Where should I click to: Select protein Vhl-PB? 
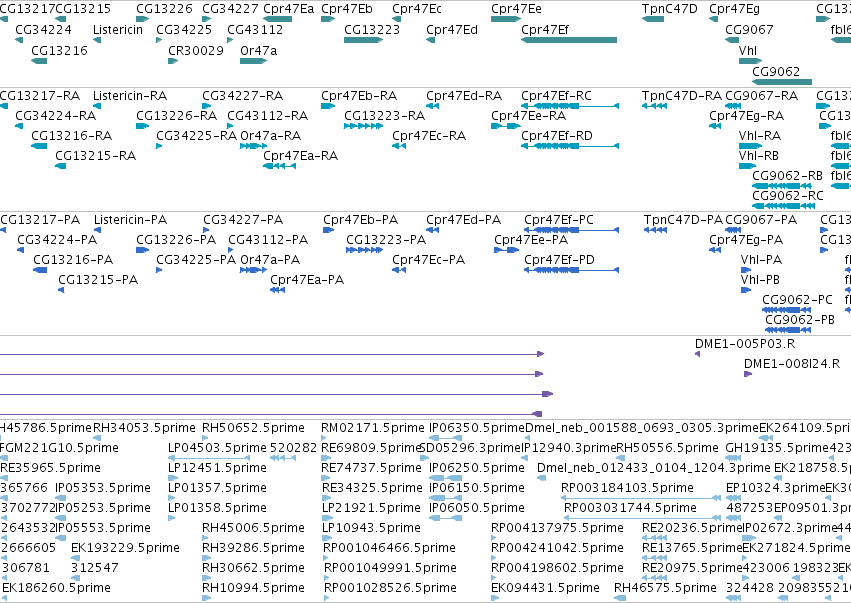tap(746, 290)
